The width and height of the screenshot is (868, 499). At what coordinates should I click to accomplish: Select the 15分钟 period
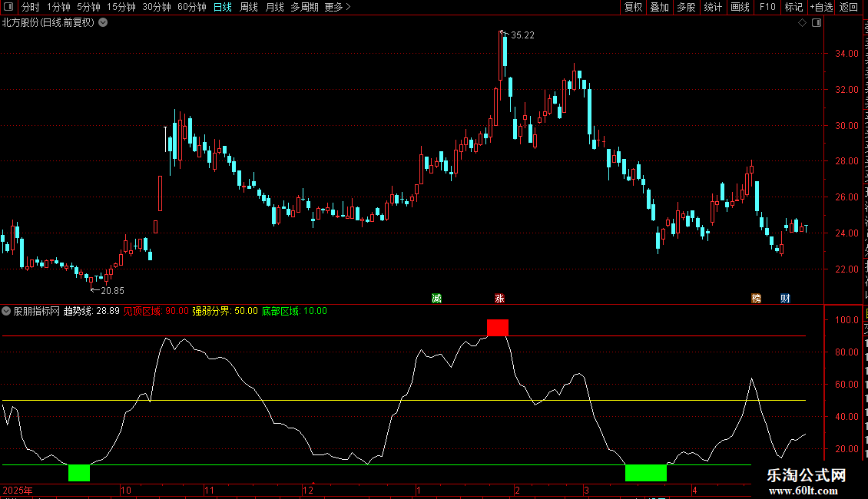(x=121, y=7)
